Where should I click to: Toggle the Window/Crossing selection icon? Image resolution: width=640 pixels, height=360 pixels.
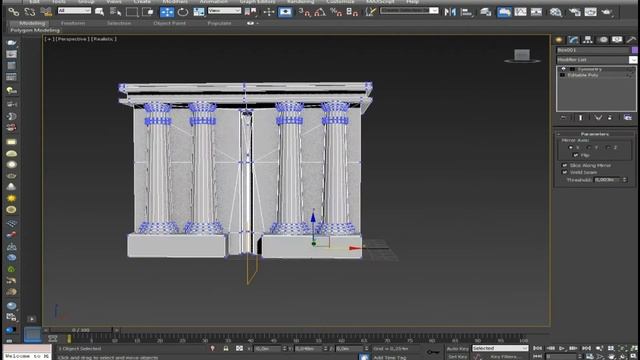coord(148,12)
